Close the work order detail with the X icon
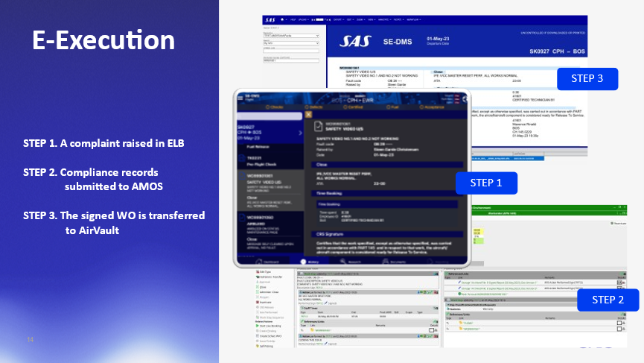Viewport: 644px width, 363px height. [308, 115]
